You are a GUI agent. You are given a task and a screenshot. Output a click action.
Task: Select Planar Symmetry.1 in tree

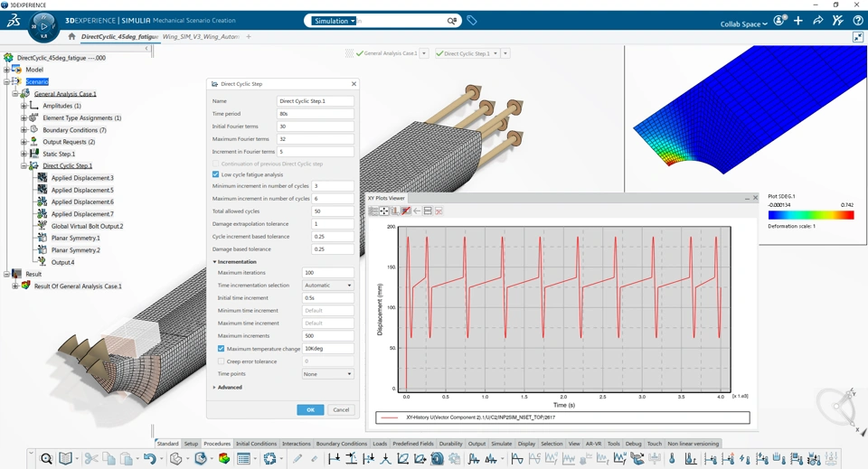75,239
